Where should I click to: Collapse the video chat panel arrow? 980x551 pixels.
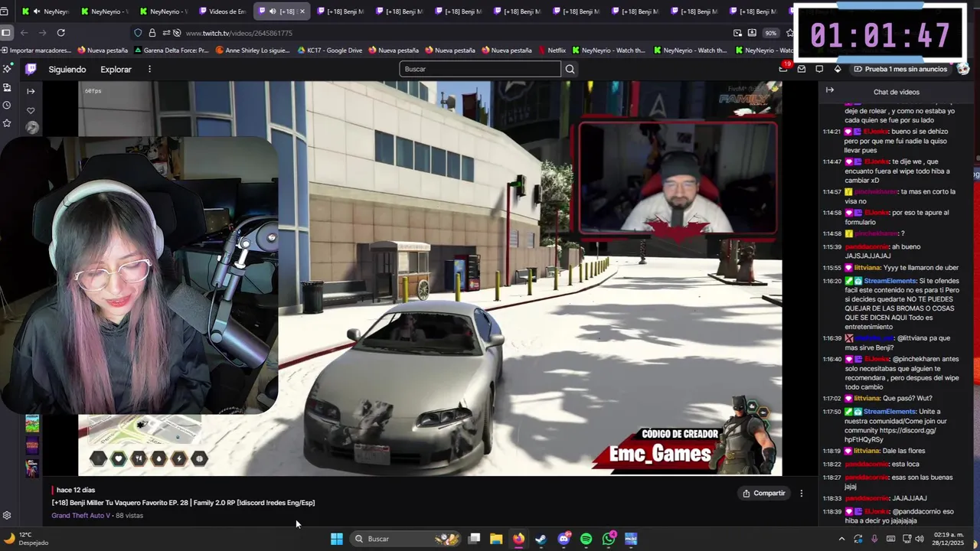point(829,90)
